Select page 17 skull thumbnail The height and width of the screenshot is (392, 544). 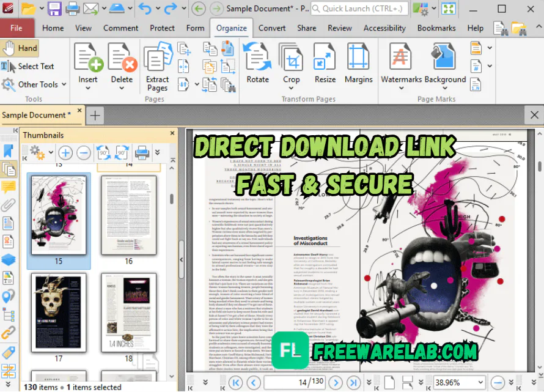tap(59, 313)
